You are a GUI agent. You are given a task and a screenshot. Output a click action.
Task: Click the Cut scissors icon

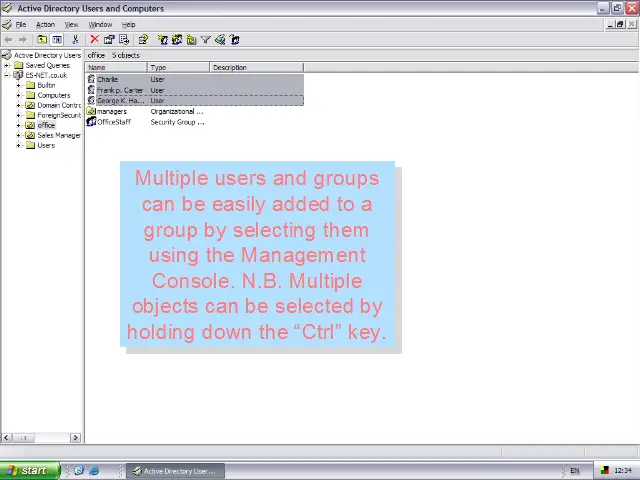click(x=75, y=40)
